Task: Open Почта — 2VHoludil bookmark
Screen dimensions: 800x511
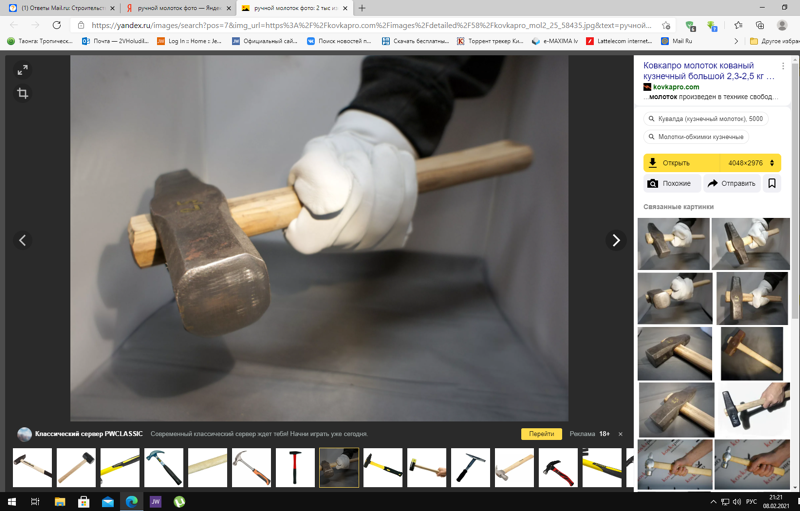Action: 115,41
